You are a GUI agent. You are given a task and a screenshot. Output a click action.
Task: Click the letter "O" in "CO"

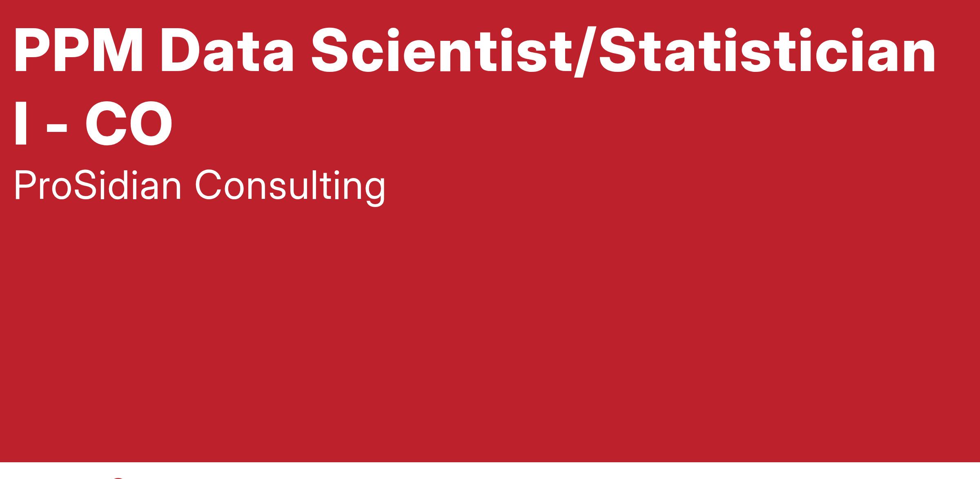pos(151,123)
